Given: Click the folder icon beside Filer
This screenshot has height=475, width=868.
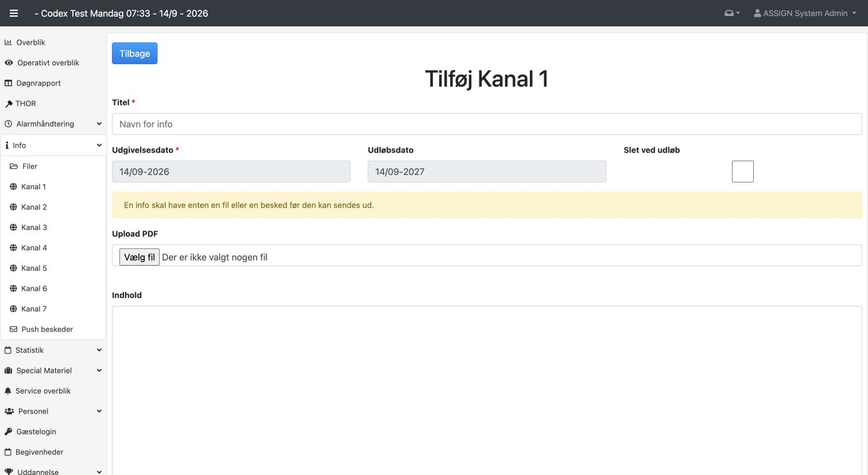Looking at the screenshot, I should tap(14, 166).
